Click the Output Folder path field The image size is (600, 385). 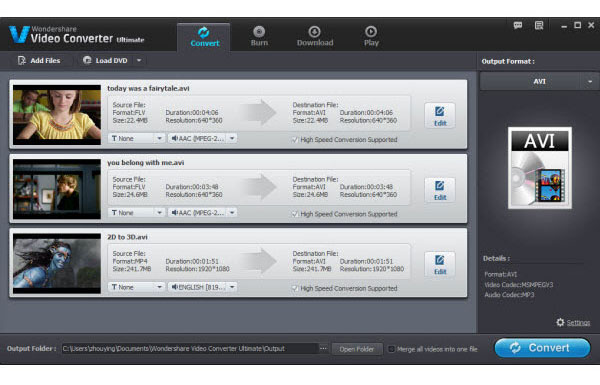[x=190, y=349]
